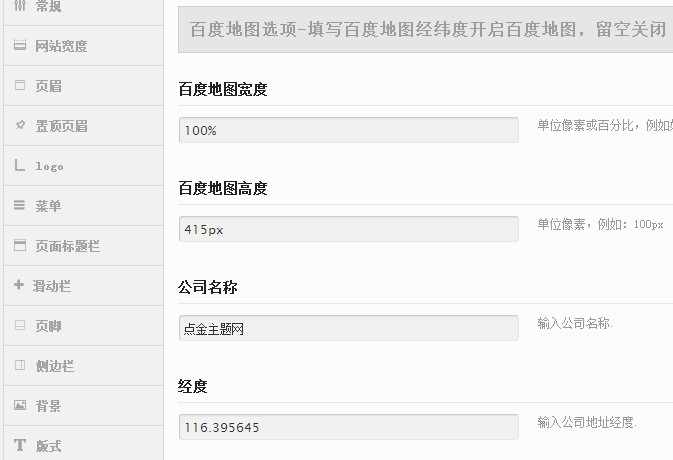Screen dimensions: 673x460
Task: Click the 背景 image icon
Action: (20, 405)
